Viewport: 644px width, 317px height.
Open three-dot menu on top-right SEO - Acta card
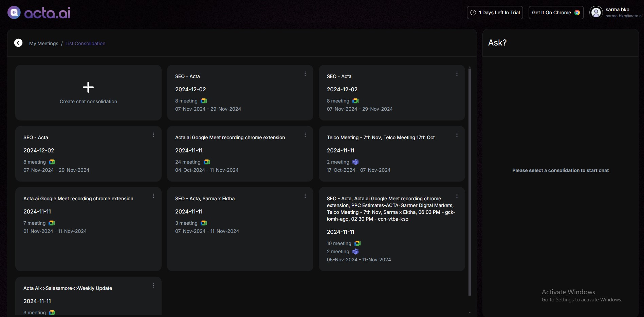point(457,74)
